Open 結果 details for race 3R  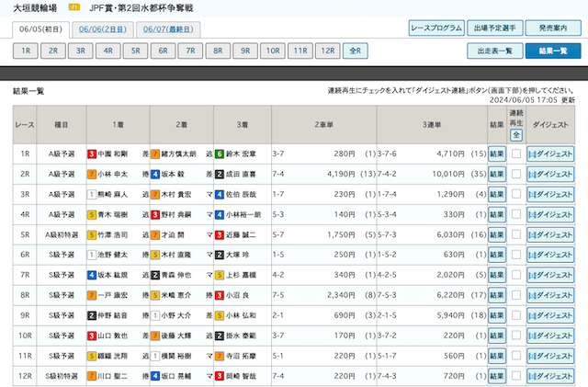click(x=497, y=194)
